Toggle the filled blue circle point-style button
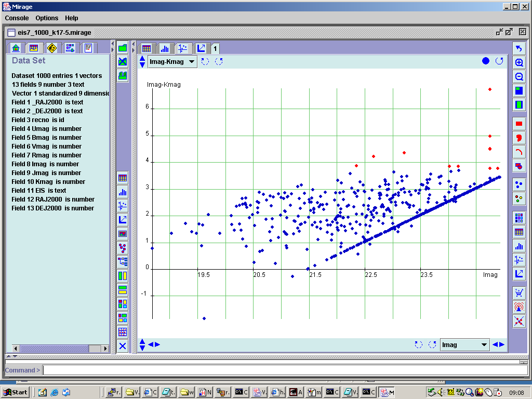Viewport: 532px width, 399px height. (486, 61)
